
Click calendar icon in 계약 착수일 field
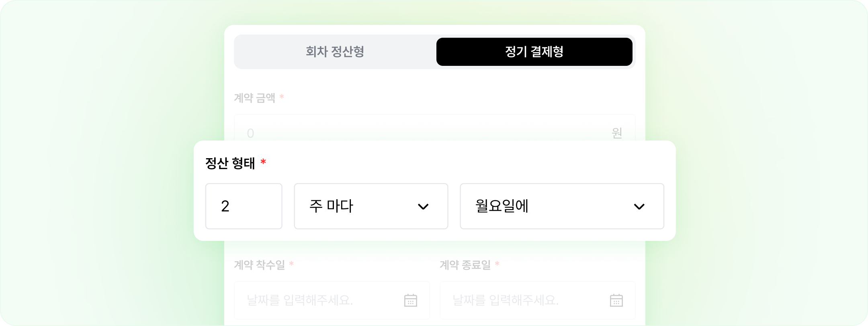pyautogui.click(x=410, y=300)
